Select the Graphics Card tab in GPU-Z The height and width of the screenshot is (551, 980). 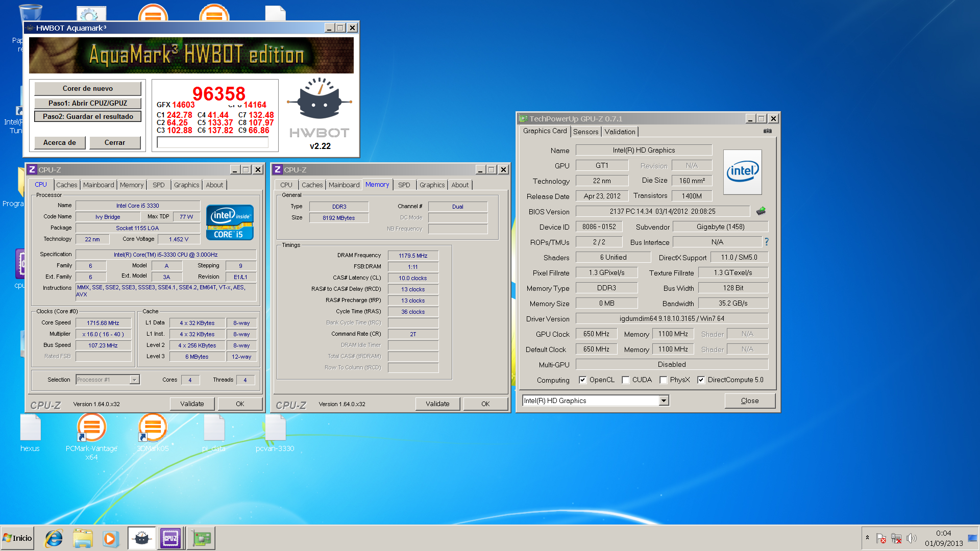pos(545,131)
